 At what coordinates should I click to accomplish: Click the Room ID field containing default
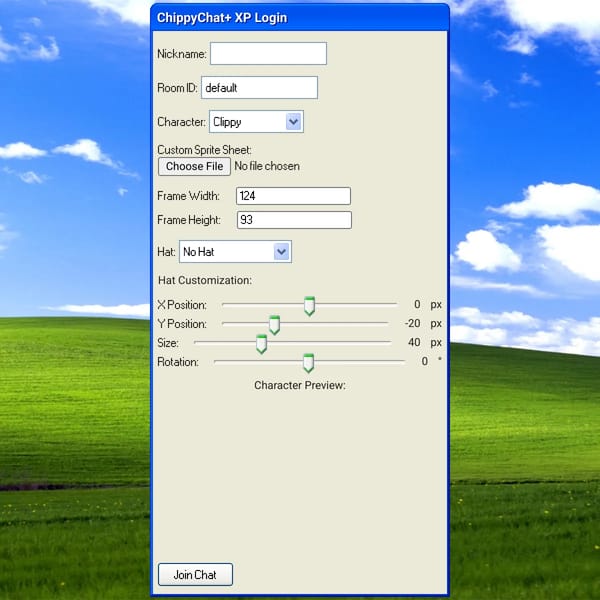259,88
